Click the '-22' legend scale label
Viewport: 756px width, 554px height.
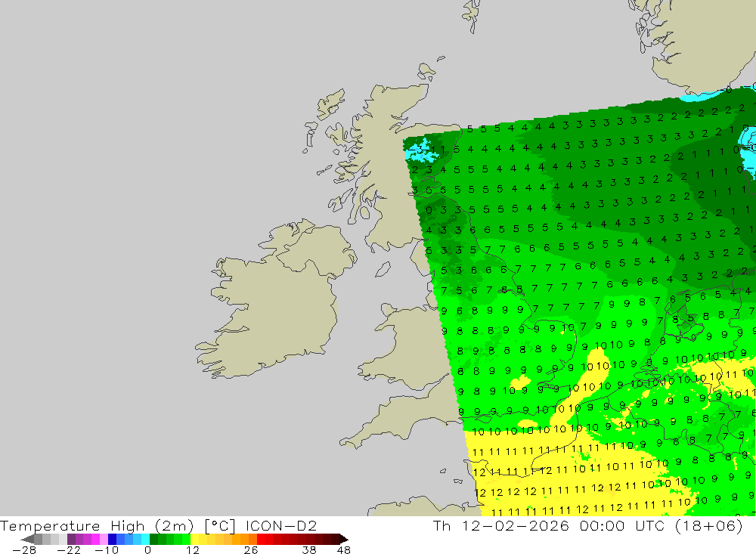pyautogui.click(x=69, y=550)
